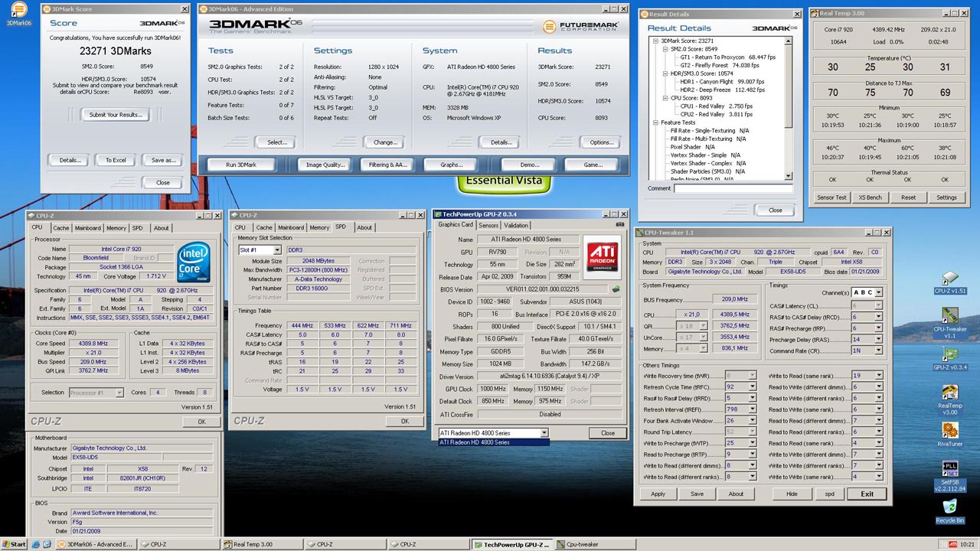Open the CPU-Tweaker v1.1 desktop shortcut
The width and height of the screenshot is (980, 551).
(949, 323)
